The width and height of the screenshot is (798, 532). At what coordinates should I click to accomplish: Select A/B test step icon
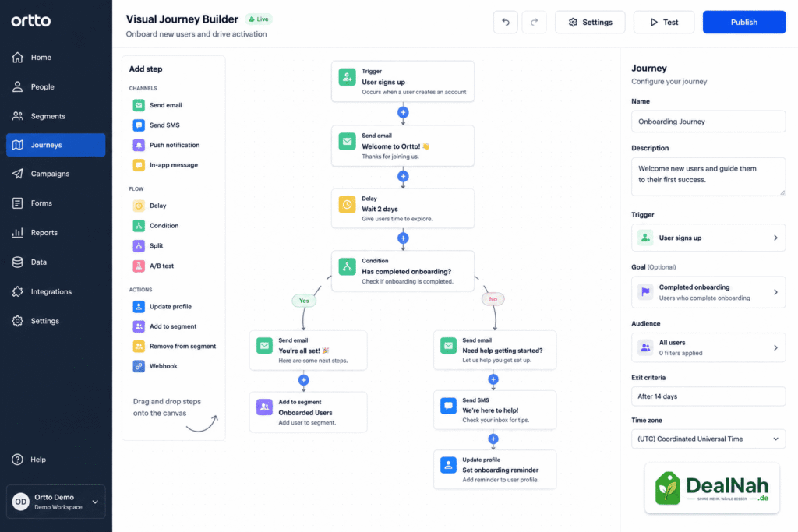click(139, 266)
